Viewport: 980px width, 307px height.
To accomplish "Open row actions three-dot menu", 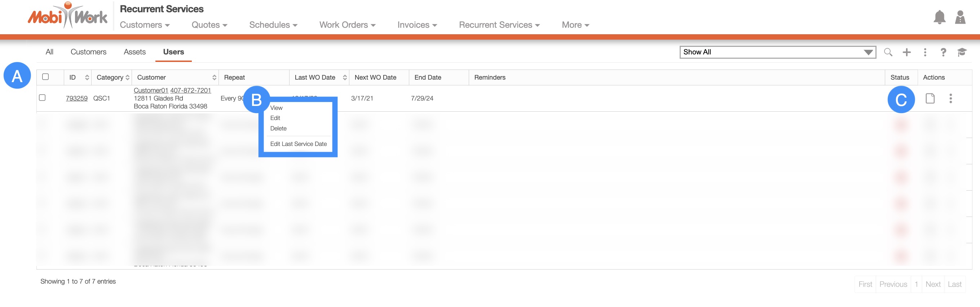I will [950, 98].
